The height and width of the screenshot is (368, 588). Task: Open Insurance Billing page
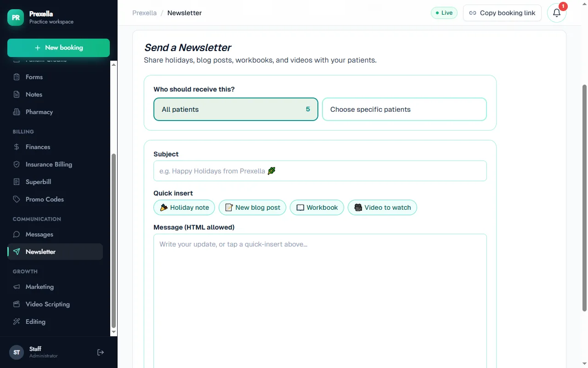[55, 164]
